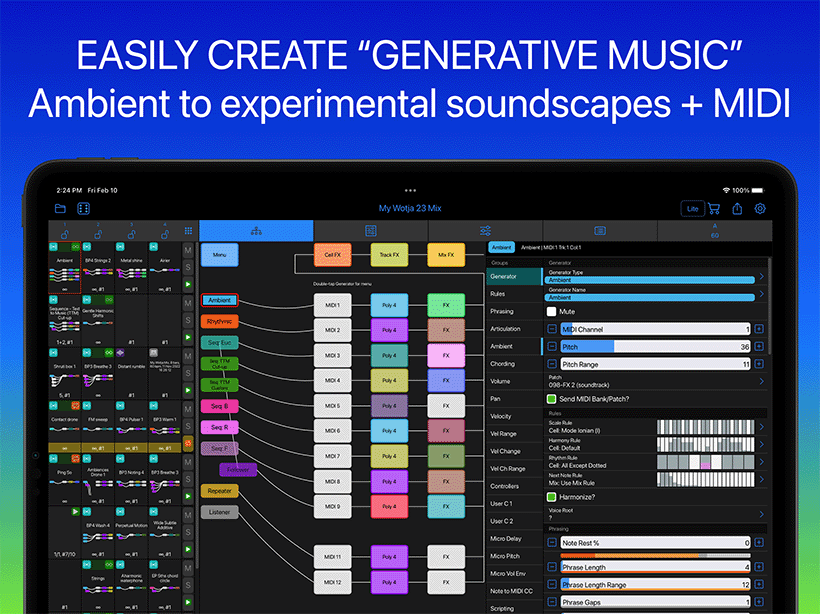This screenshot has height=614, width=820.
Task: Open the folder file browser icon
Action: click(60, 208)
